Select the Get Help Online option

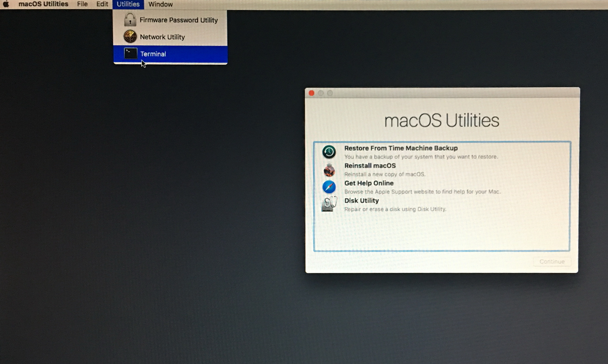(x=442, y=187)
